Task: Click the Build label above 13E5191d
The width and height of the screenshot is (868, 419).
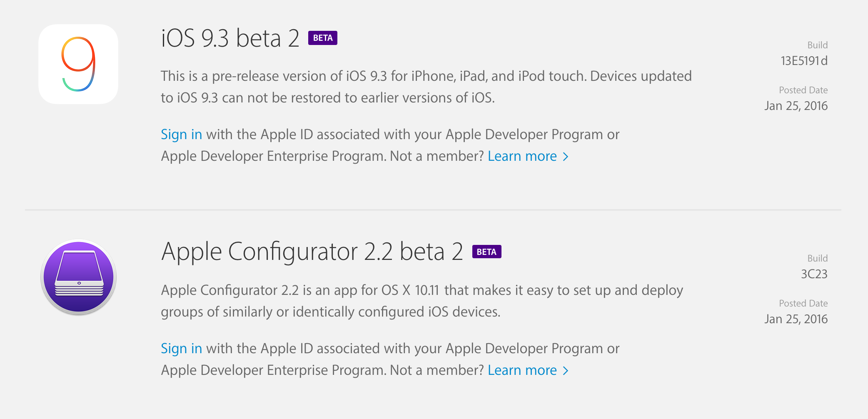Action: (x=817, y=45)
